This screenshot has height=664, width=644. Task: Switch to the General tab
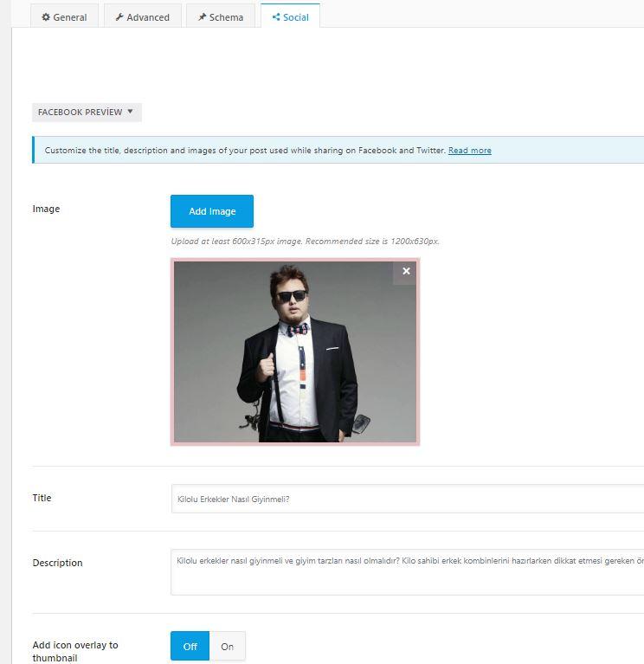(x=64, y=16)
